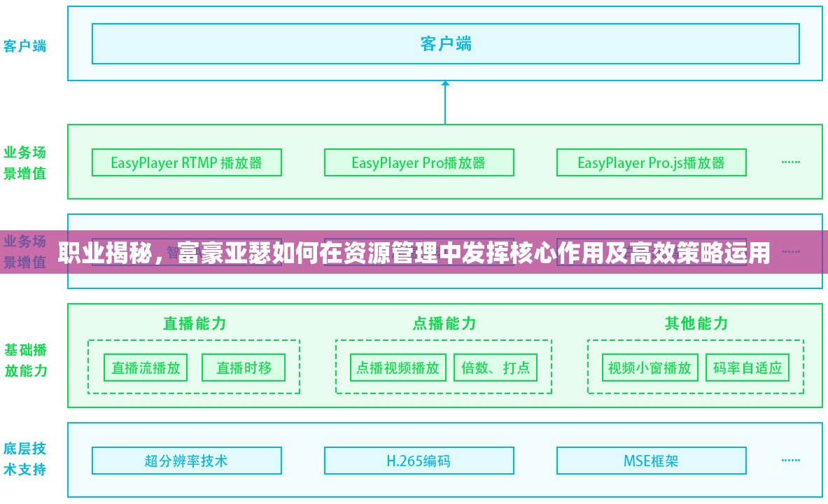Select the 客户端 box at top
The image size is (828, 504).
(445, 43)
